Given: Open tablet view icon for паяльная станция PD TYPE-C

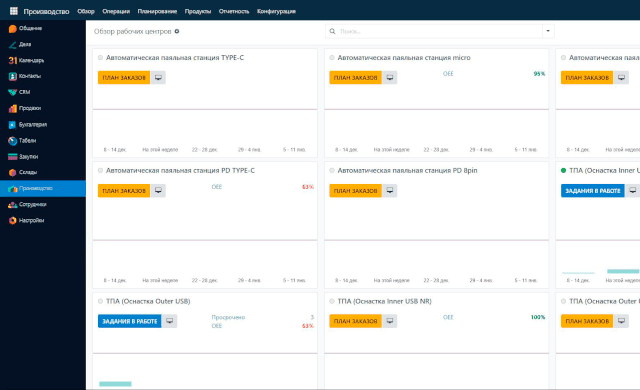Looking at the screenshot, I should [x=158, y=191].
